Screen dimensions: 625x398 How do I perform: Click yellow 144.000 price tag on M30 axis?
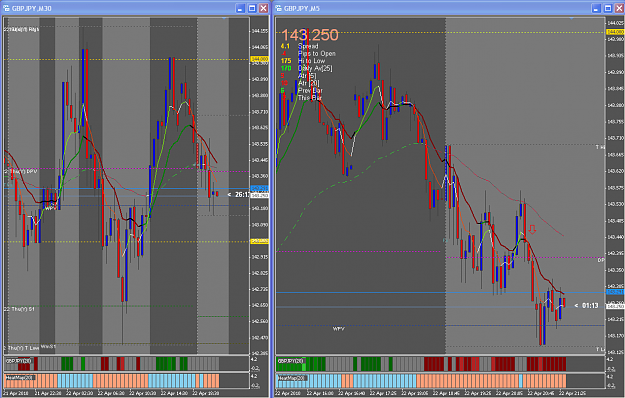[x=259, y=59]
